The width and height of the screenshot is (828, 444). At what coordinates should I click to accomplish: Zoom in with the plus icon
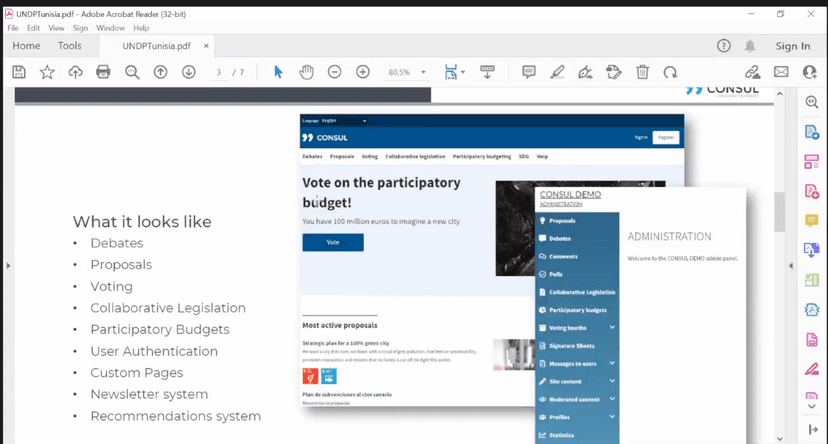[x=363, y=72]
